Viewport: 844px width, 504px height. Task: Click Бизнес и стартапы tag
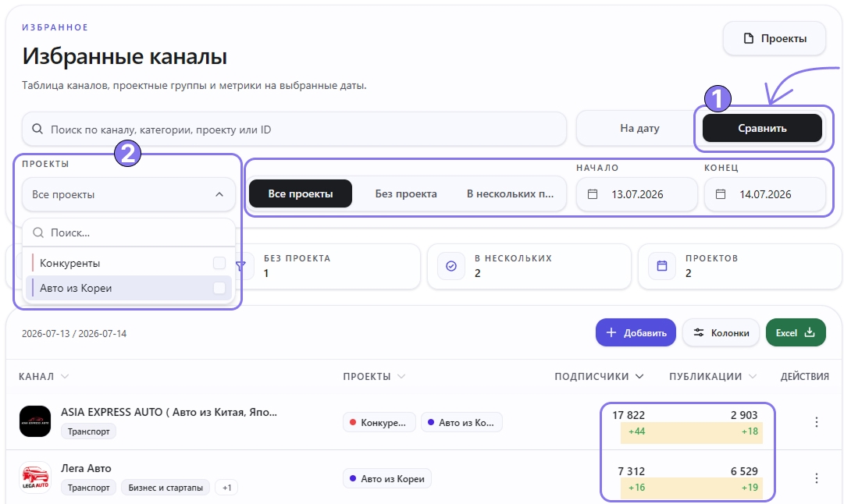click(x=166, y=488)
